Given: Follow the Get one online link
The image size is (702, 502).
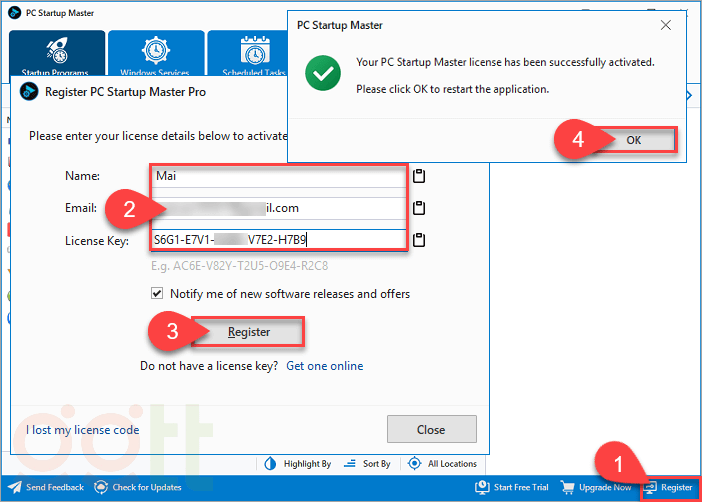Looking at the screenshot, I should coord(325,366).
